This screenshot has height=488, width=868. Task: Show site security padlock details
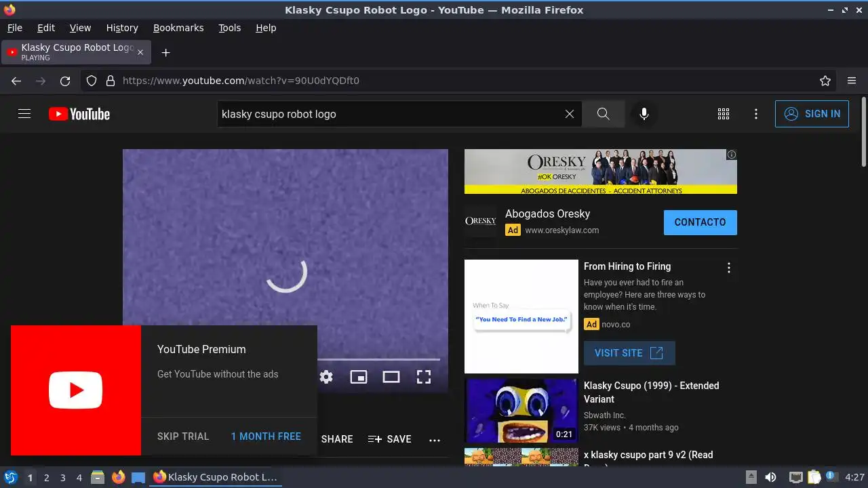[111, 81]
